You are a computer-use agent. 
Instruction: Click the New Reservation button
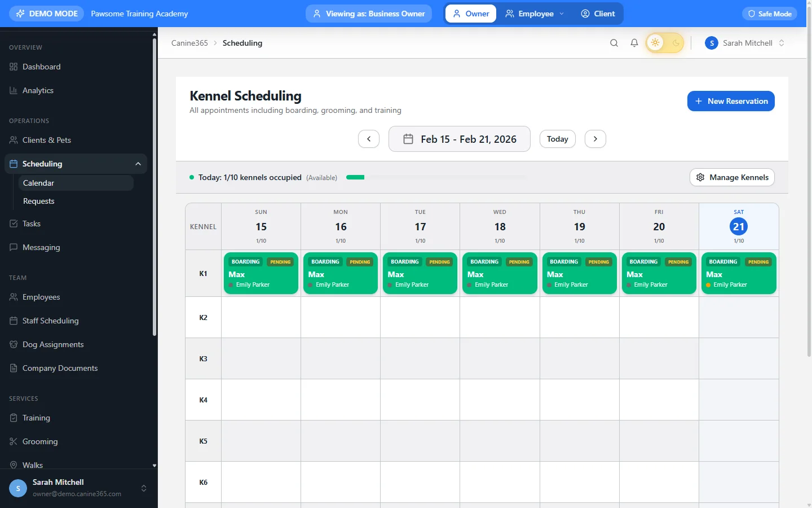click(x=731, y=101)
